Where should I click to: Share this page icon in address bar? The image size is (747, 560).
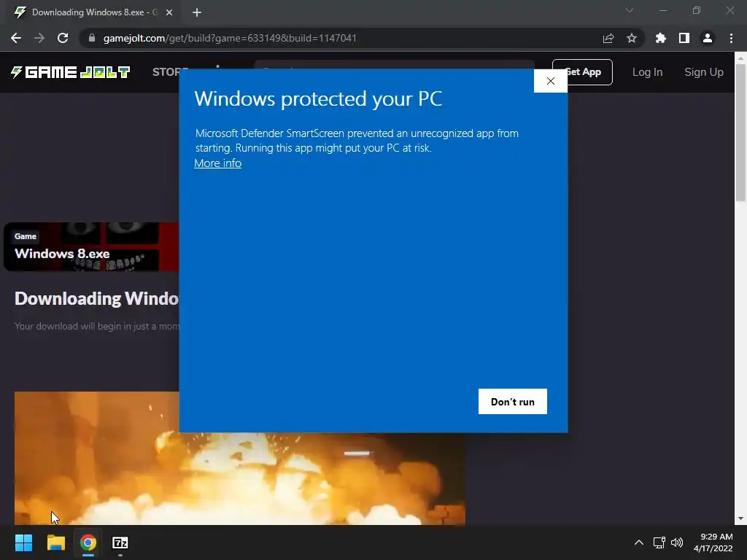(x=608, y=38)
